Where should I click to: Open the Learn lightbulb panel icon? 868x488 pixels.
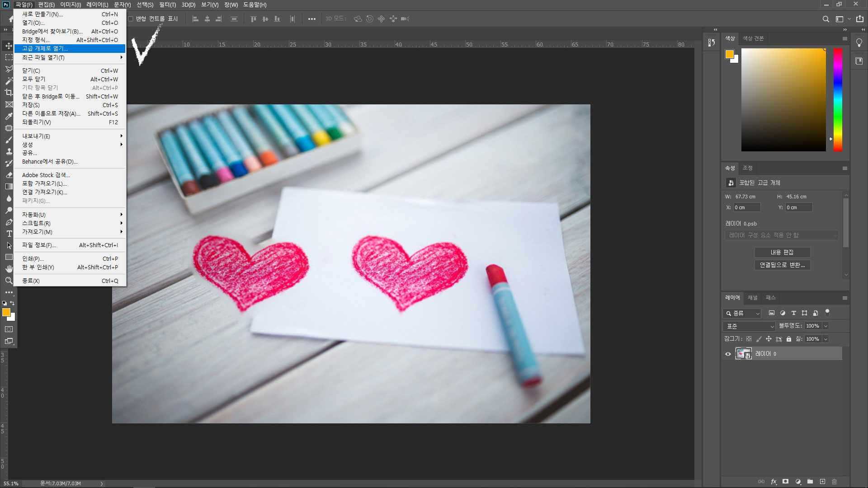point(859,42)
